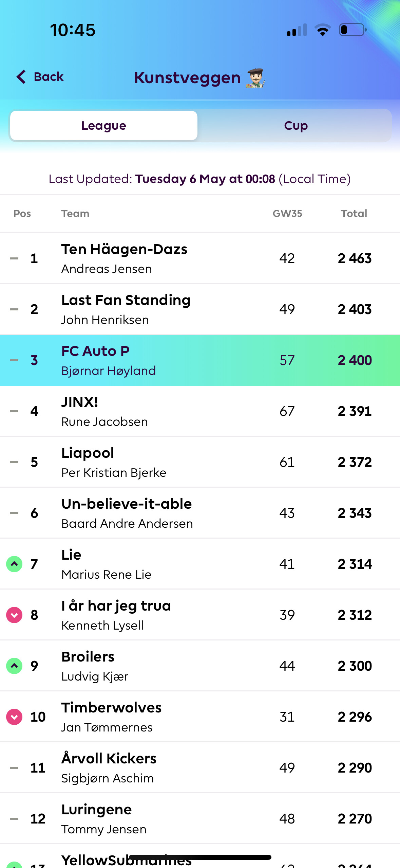Screen dimensions: 400x868
Task: Tap the red down arrow beside I år har jeg trua
Action: 14,615
